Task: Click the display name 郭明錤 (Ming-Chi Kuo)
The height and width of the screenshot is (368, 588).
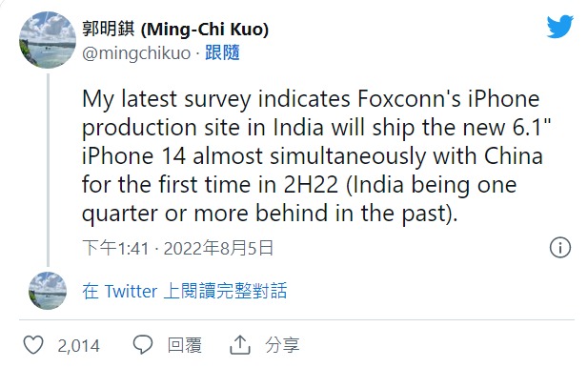Action: 175,30
